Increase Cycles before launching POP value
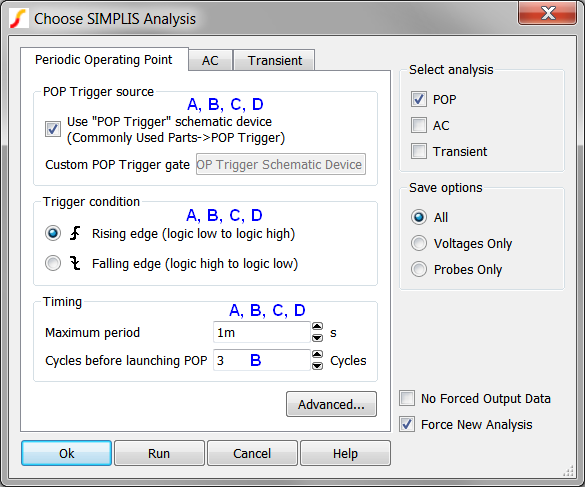 [317, 355]
